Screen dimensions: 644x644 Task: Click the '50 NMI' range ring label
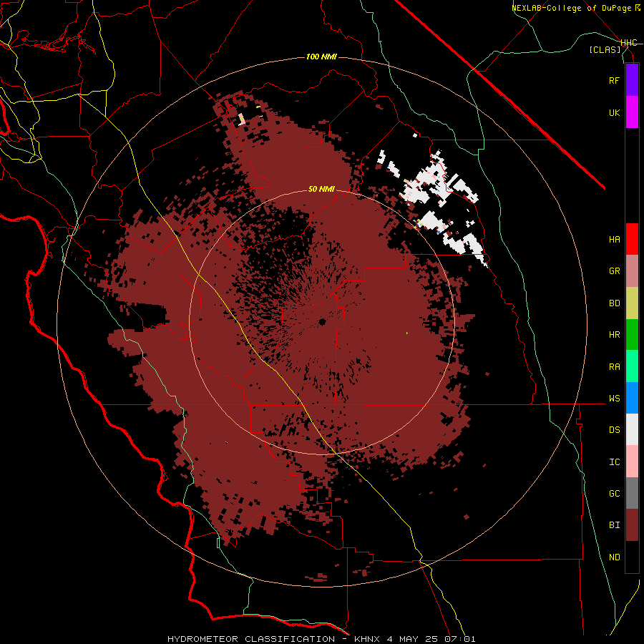pos(321,189)
